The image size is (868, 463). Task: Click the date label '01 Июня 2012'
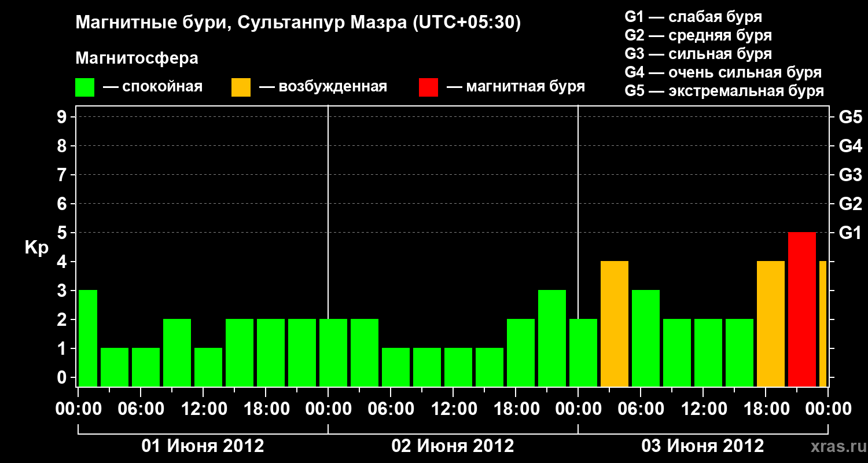[x=203, y=446]
